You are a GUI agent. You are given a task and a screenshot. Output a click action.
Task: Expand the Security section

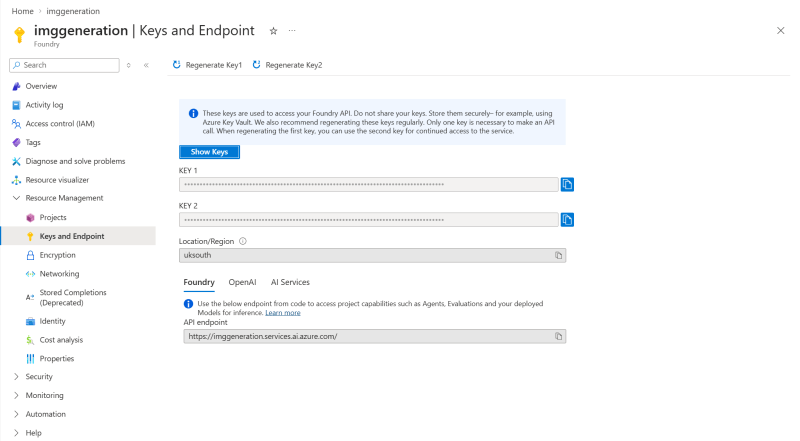16,377
